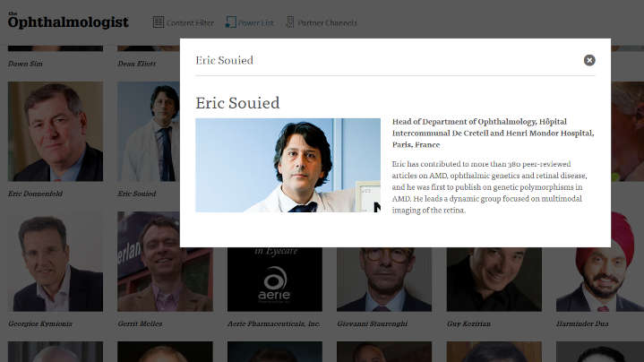
Task: Click the Power List icon
Action: 231,22
